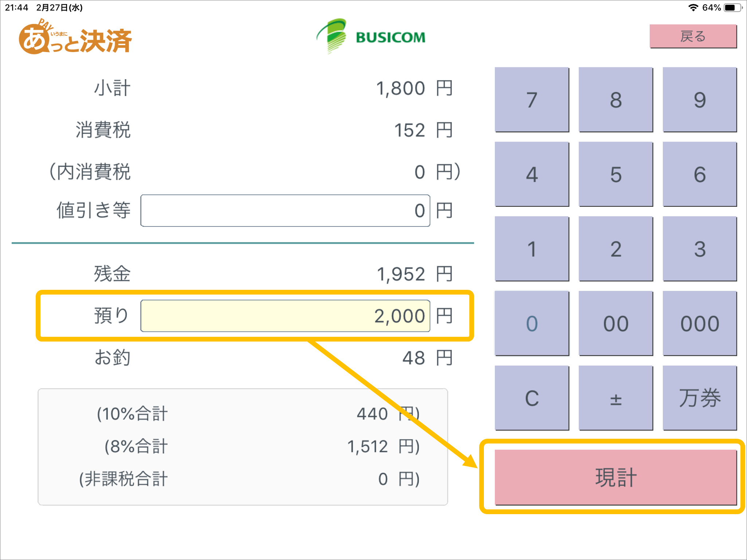Tap the Wi-Fi status icon
Viewport: 747px width, 560px height.
coord(693,8)
